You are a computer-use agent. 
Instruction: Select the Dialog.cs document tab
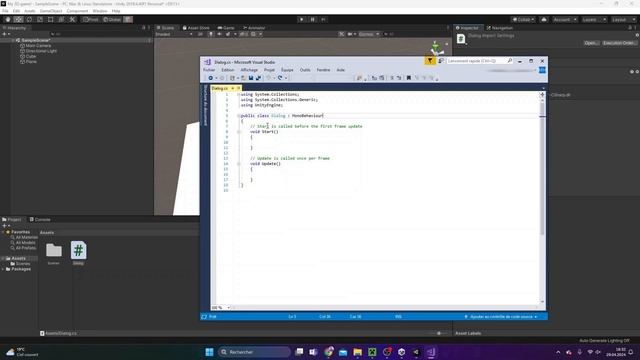pos(226,88)
